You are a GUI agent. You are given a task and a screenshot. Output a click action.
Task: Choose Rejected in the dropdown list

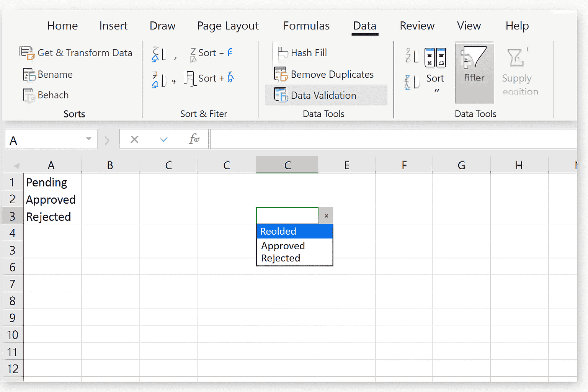281,258
